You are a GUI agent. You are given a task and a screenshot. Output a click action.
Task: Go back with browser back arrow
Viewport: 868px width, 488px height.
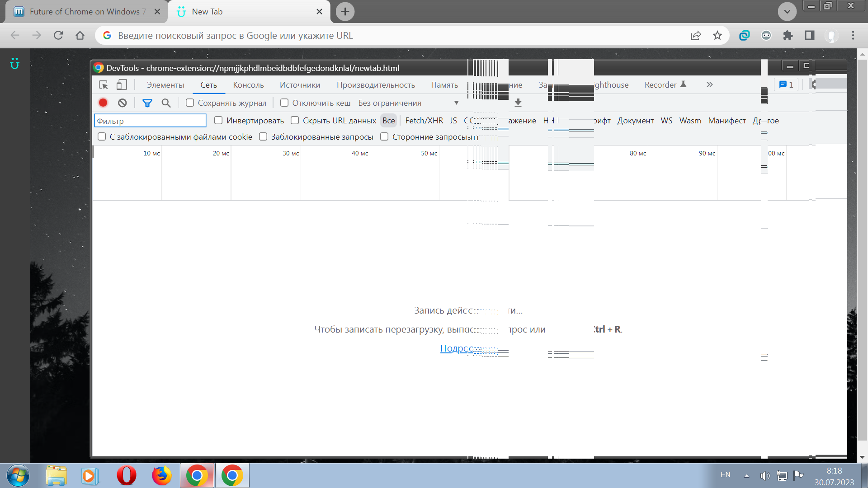(x=15, y=35)
